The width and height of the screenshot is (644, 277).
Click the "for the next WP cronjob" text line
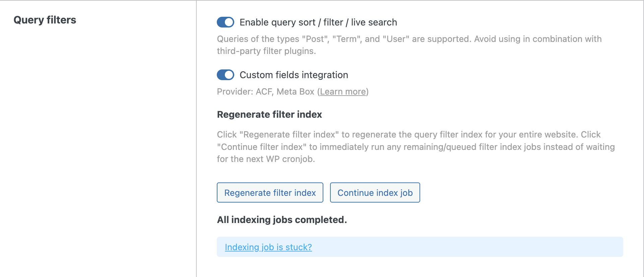[x=265, y=159]
